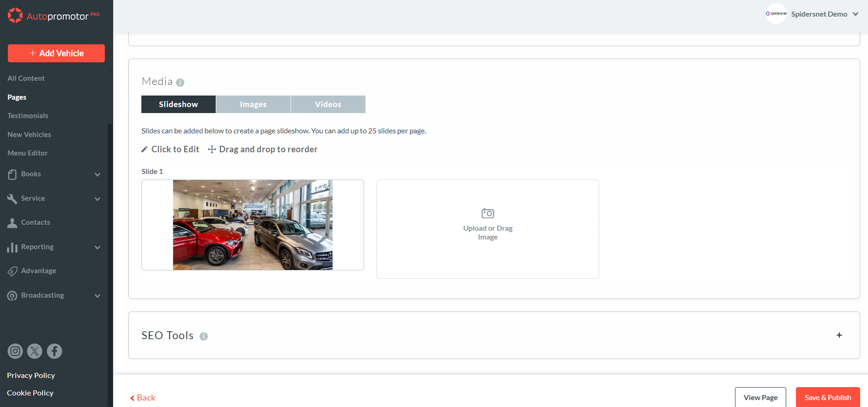Click the Autopromotor logo
The height and width of the screenshot is (407, 868).
(x=54, y=16)
